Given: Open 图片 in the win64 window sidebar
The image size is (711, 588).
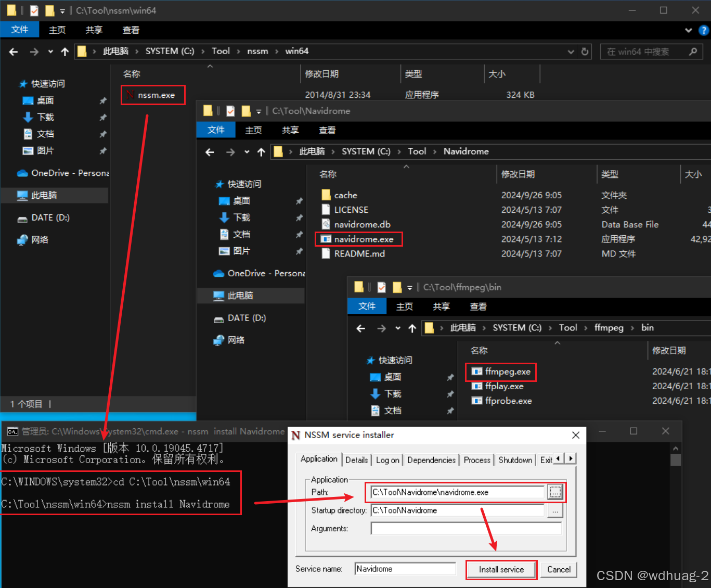Looking at the screenshot, I should coord(45,150).
